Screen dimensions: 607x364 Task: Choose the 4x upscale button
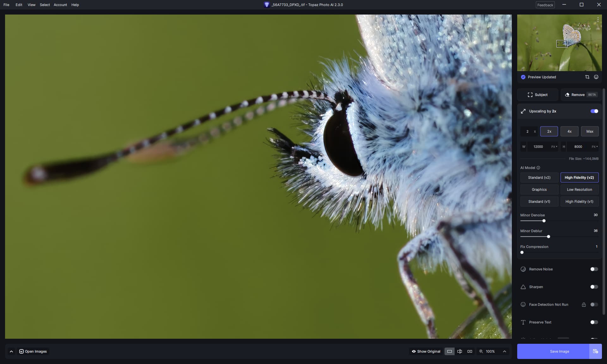click(x=569, y=131)
